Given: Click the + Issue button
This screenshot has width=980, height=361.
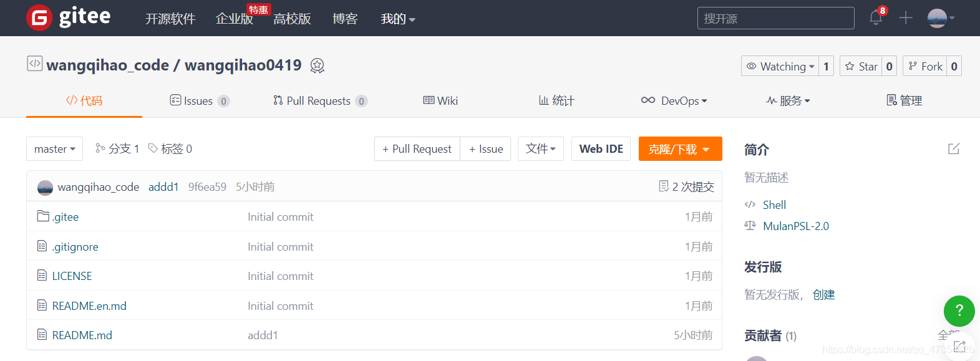Looking at the screenshot, I should (x=486, y=149).
